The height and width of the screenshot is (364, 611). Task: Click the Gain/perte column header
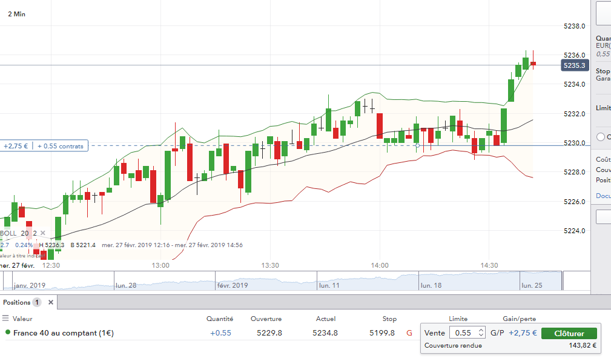click(519, 319)
